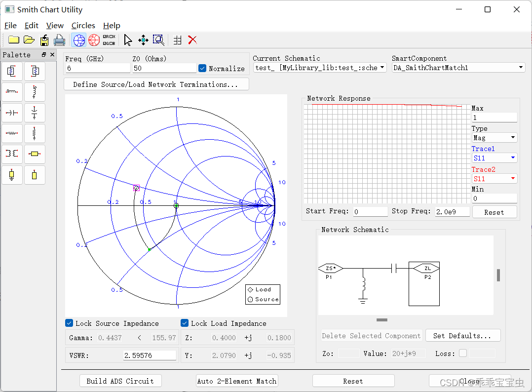The height and width of the screenshot is (392, 532).
Task: Click Set Defaults button
Action: coord(463,336)
